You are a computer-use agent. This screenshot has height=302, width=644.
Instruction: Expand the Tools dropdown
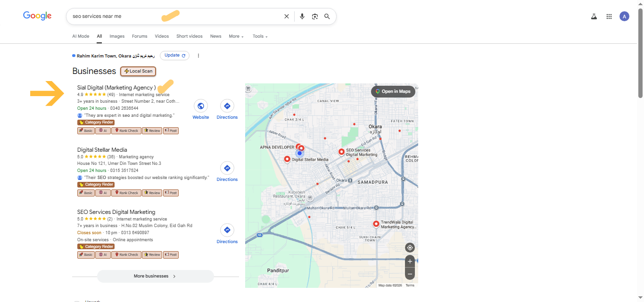[x=260, y=36]
